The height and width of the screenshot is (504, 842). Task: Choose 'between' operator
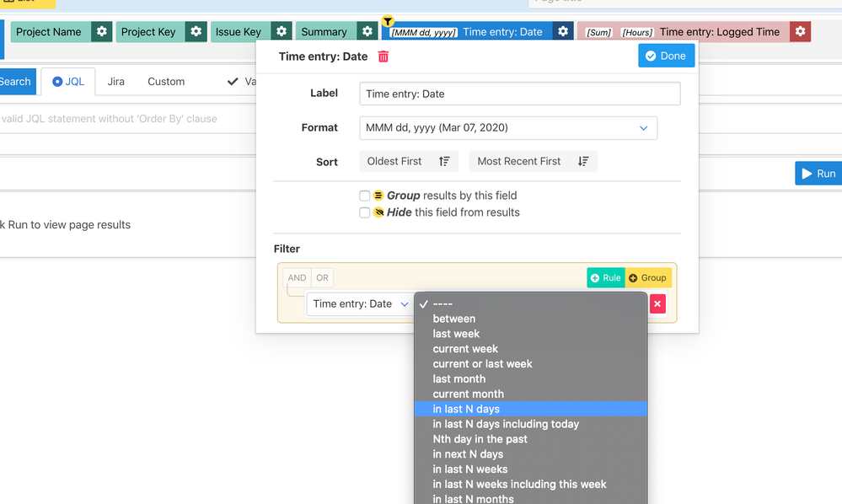[530, 319]
